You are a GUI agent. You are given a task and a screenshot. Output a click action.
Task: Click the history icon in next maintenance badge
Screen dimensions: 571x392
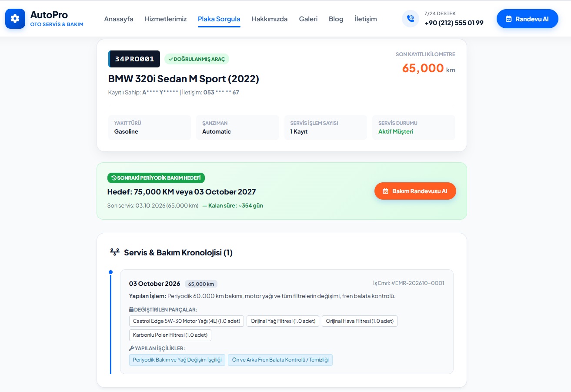point(114,178)
